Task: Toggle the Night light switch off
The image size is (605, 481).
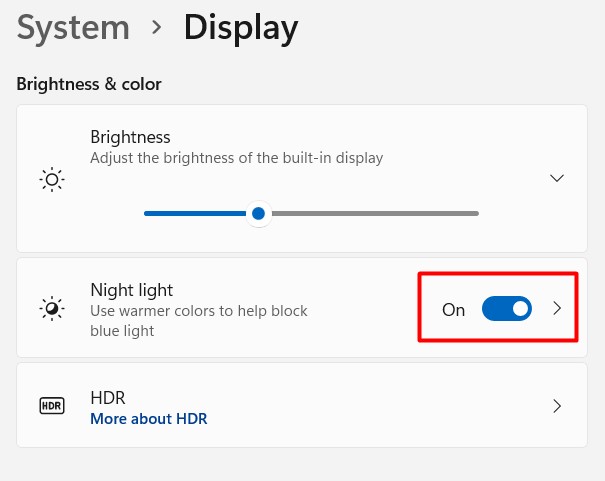Action: coord(506,309)
